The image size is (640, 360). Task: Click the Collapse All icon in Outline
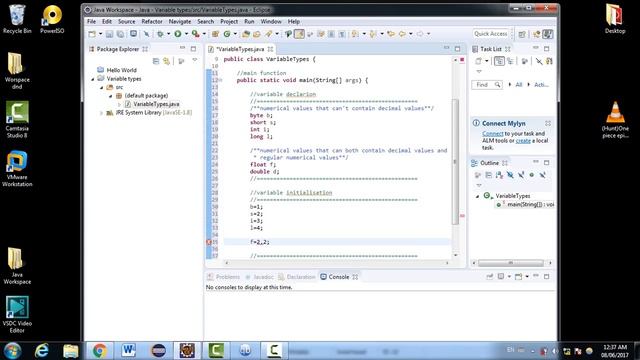click(x=489, y=175)
